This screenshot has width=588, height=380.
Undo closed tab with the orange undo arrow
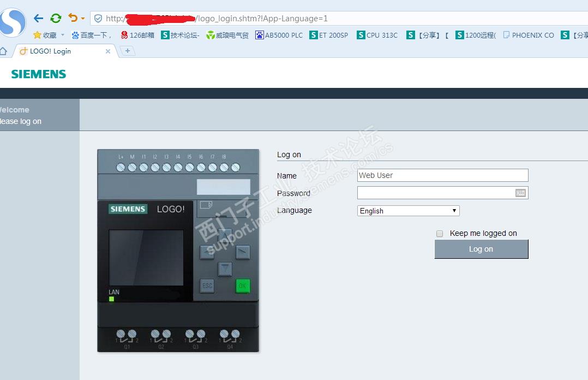73,17
